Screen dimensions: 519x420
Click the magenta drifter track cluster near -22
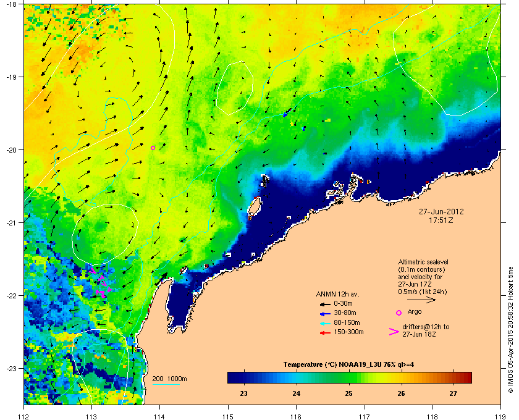101,283
